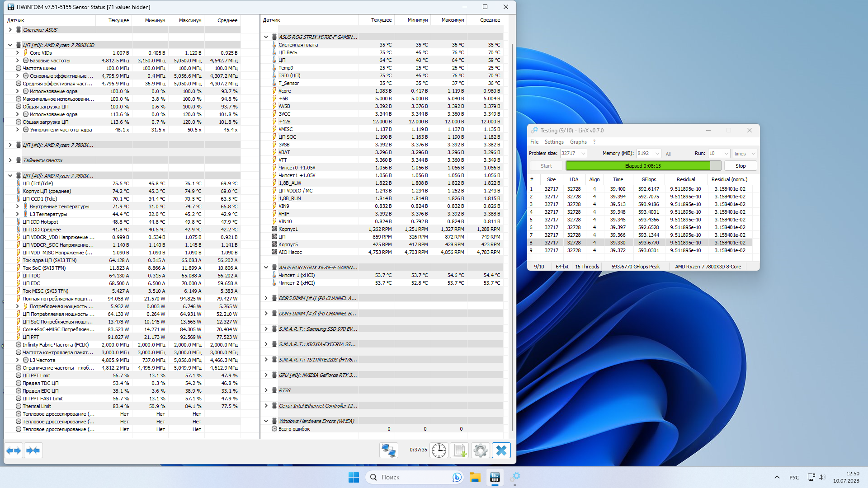Expand the GPU NVIDIA GeForce RTX group
Screen dimensions: 868x488
[x=266, y=375]
